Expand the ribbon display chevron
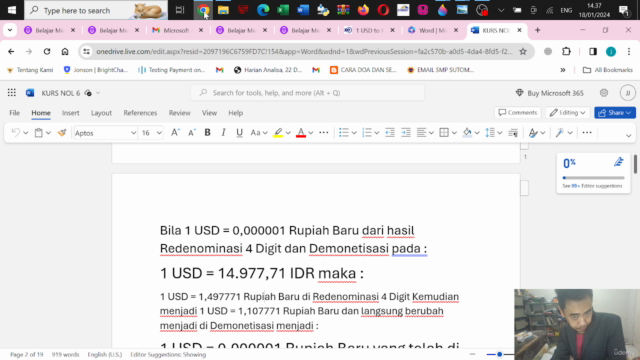640x360 pixels. click(629, 135)
